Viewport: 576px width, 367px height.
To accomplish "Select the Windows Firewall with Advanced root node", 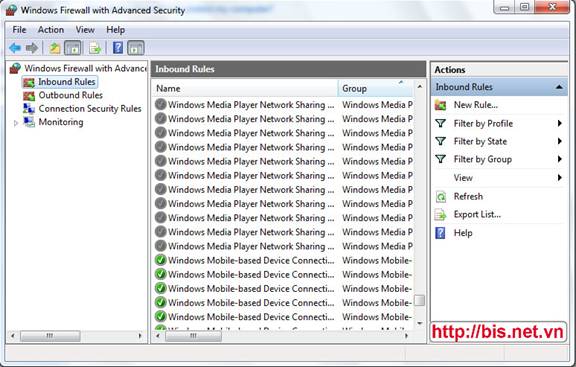I will click(x=85, y=68).
